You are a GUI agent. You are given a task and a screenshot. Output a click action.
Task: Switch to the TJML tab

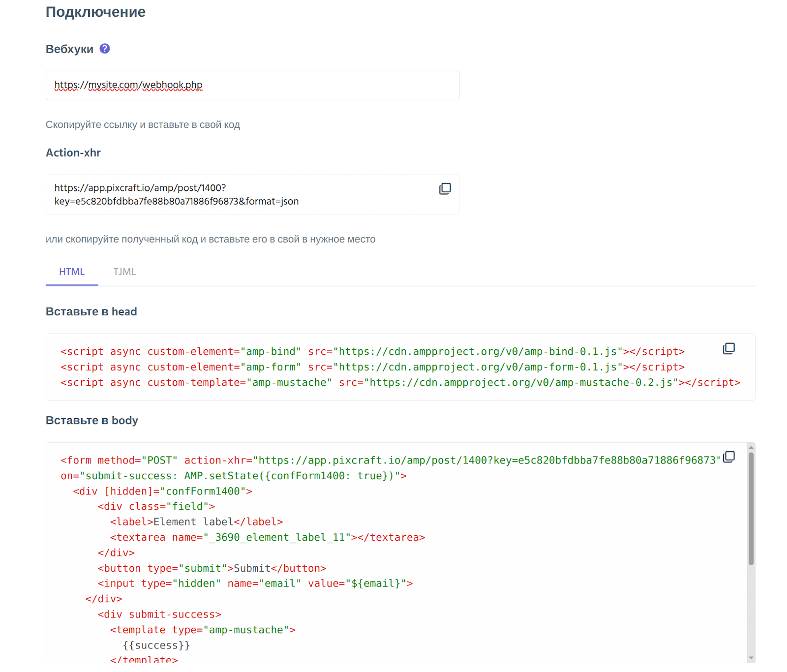(124, 272)
